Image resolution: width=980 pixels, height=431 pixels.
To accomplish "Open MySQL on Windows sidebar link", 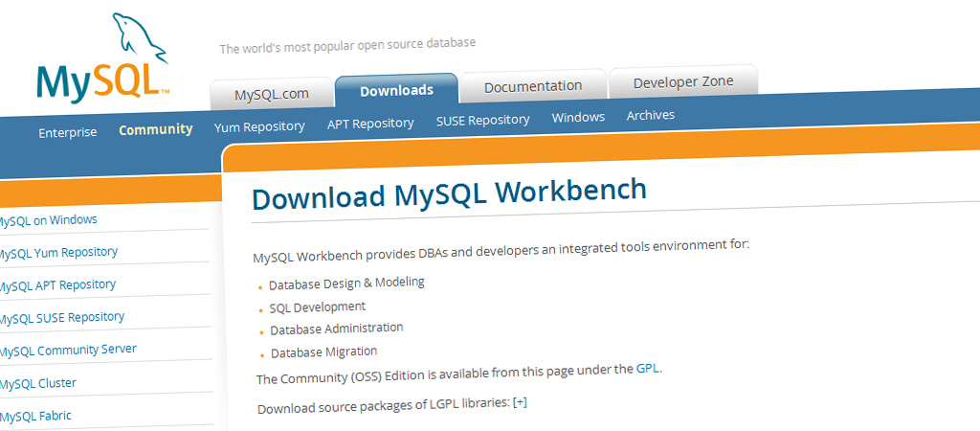I will click(47, 220).
